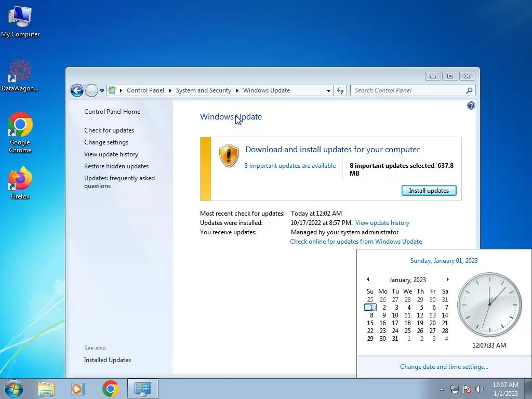The image size is (532, 399).
Task: Open the address bar history dropdown
Action: point(328,90)
